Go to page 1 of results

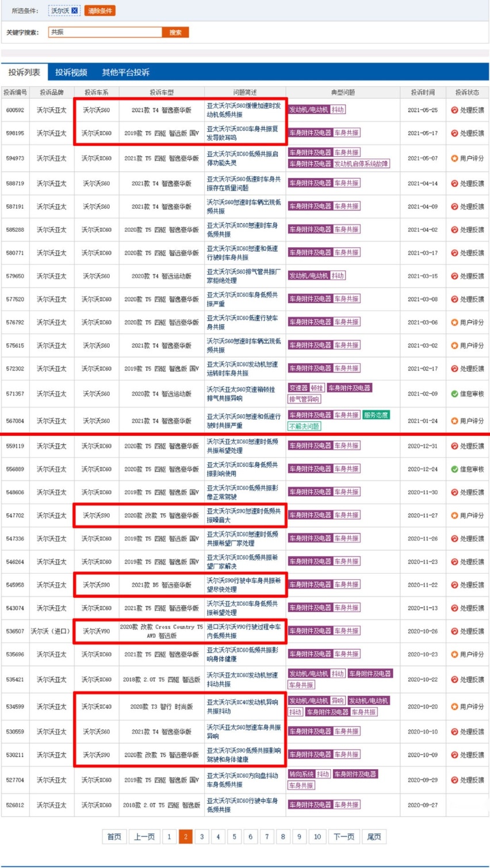click(x=169, y=836)
